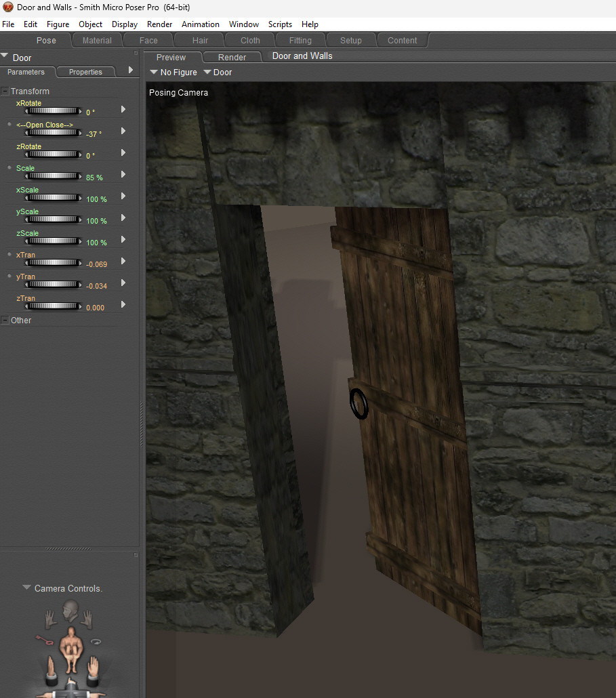Open the Door actor dropdown above the viewport

(207, 72)
